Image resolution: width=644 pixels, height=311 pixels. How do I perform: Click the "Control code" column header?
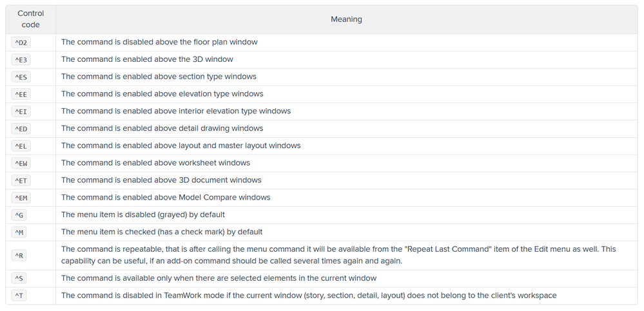tap(30, 19)
